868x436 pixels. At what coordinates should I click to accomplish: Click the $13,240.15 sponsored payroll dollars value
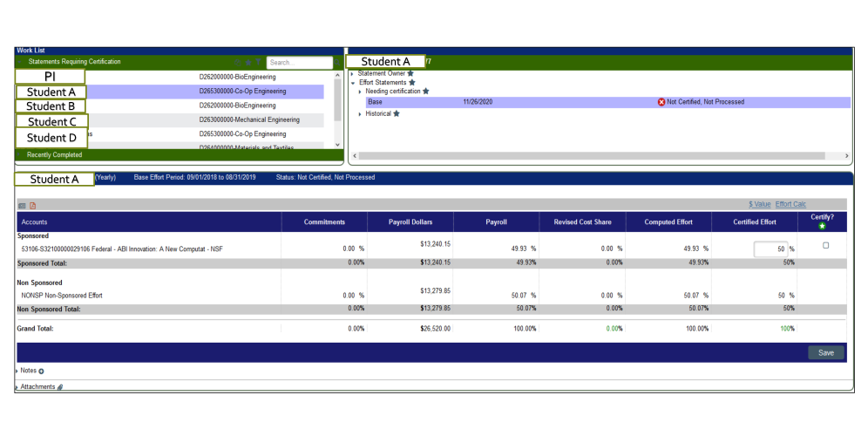(435, 244)
